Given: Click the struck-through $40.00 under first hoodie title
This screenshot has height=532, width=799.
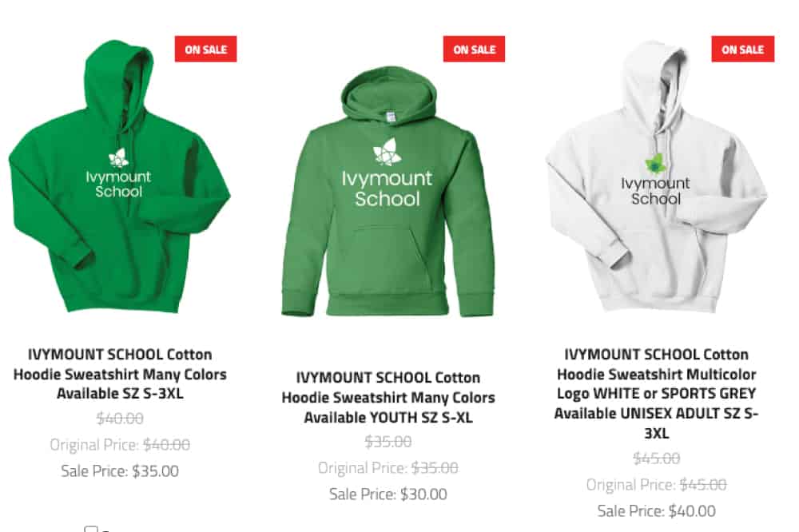Looking at the screenshot, I should click(120, 419).
